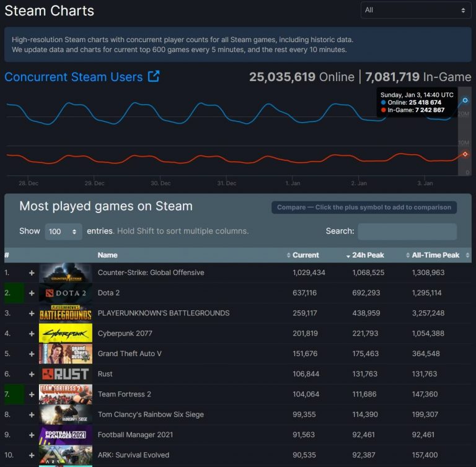
Task: Add Dota 2 to comparison via plus
Action: click(x=32, y=293)
